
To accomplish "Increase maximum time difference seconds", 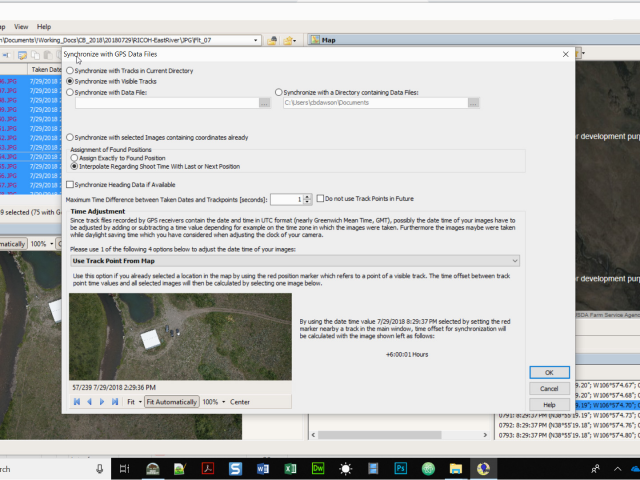I will coord(307,196).
